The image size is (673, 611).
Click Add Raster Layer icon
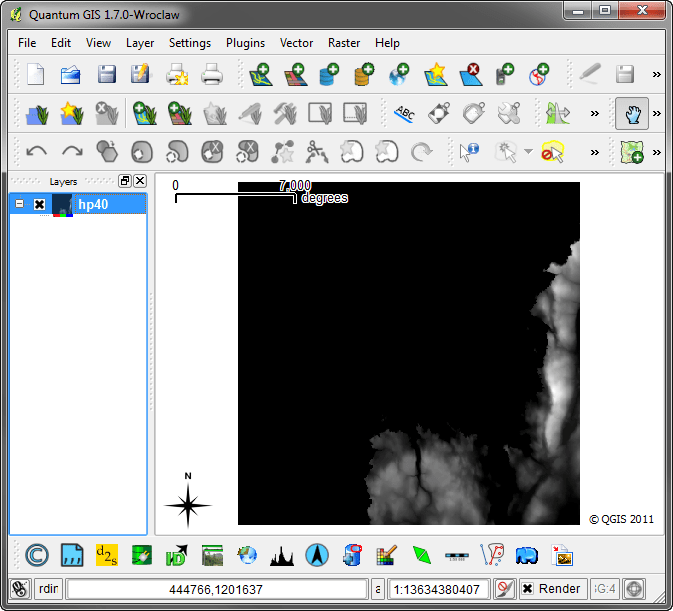[x=295, y=74]
